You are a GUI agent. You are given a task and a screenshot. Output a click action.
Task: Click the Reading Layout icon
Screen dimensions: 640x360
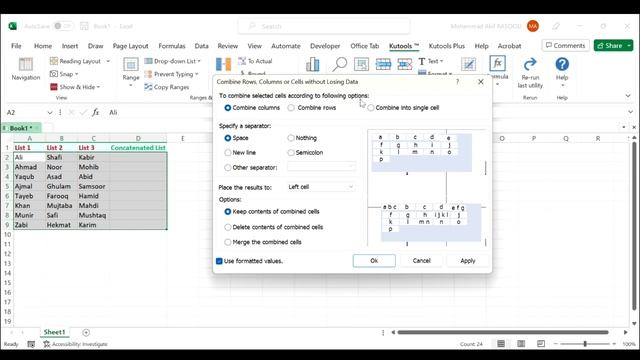[x=54, y=61]
